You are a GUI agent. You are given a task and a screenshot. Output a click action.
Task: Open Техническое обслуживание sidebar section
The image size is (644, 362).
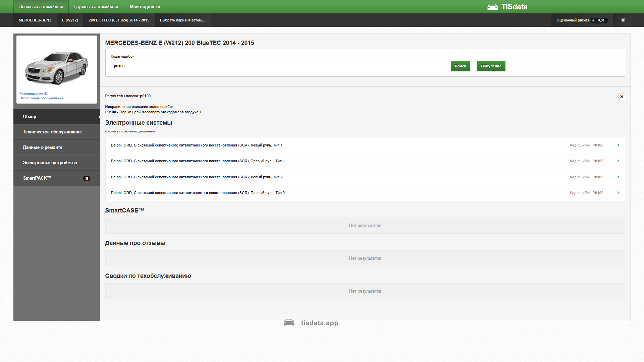coord(57,132)
